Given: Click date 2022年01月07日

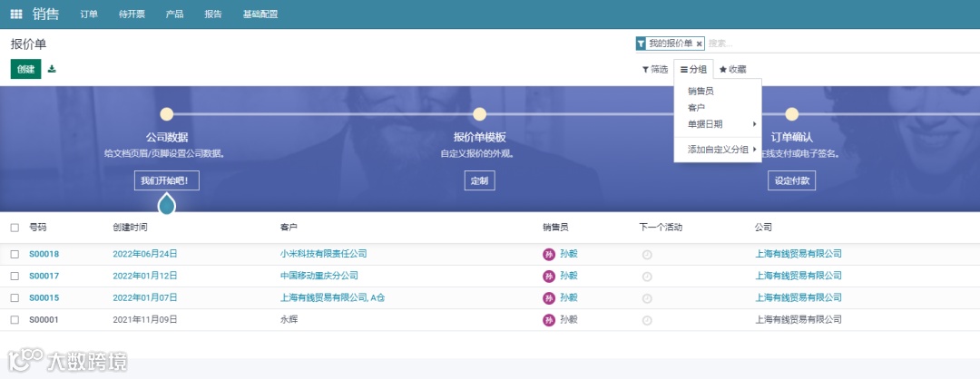Looking at the screenshot, I should click(x=145, y=297).
